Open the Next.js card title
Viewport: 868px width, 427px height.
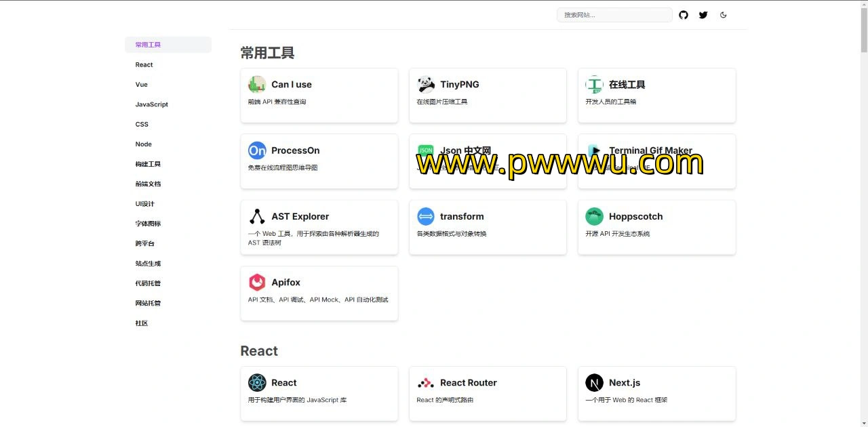point(625,382)
